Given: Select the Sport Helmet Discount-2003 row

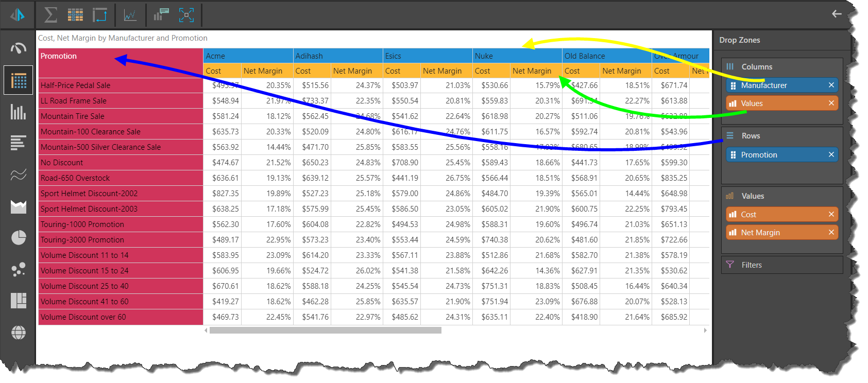Looking at the screenshot, I should click(121, 209).
